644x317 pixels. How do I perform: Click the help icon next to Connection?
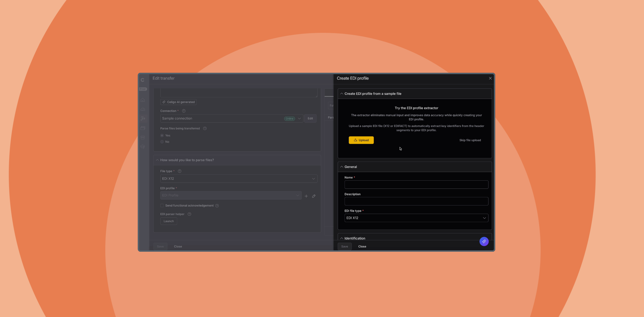(x=184, y=111)
